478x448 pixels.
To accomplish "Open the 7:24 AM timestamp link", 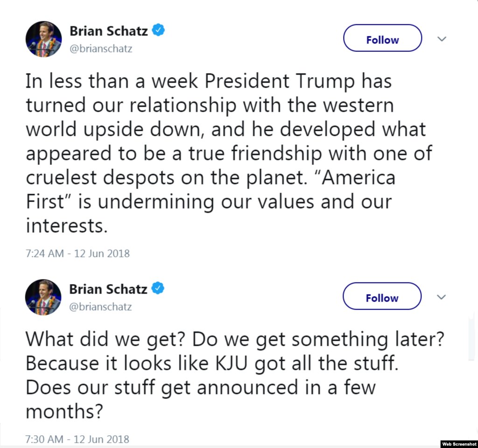I will click(x=77, y=253).
